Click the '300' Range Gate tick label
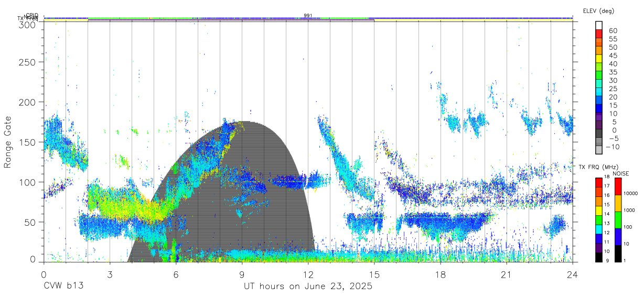The image size is (644, 297). pos(28,25)
